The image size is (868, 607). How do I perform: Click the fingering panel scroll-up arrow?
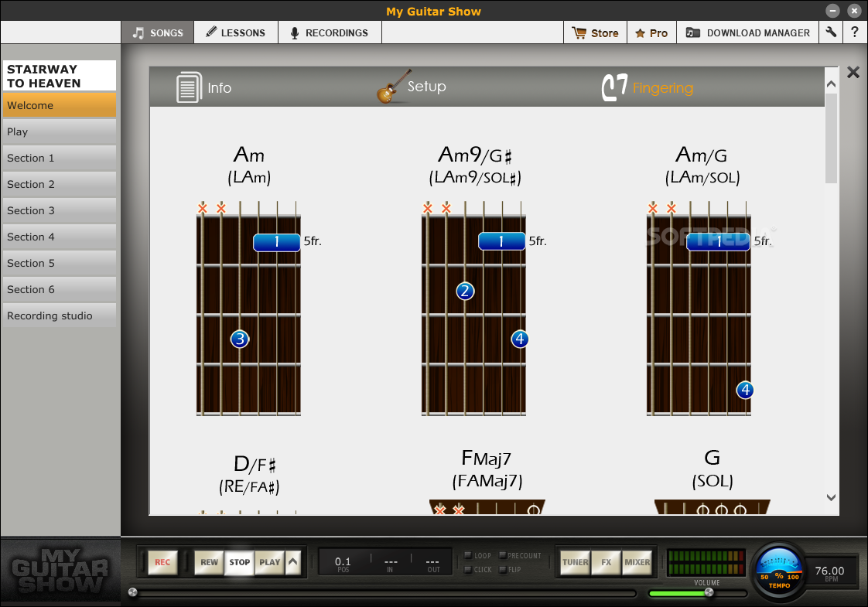tap(831, 84)
